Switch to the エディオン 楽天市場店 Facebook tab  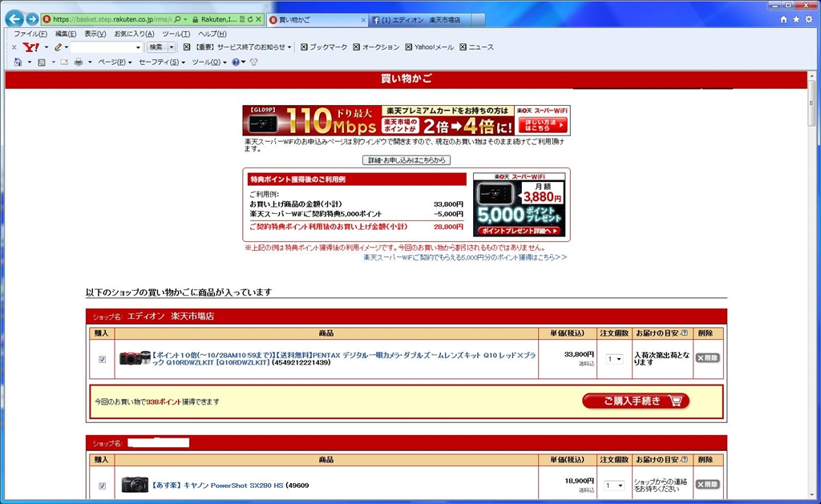[420, 20]
